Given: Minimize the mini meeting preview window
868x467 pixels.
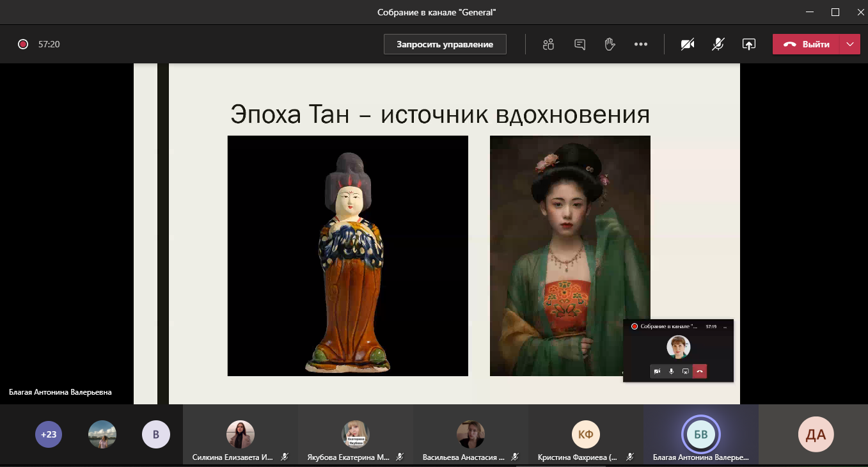Looking at the screenshot, I should tap(725, 326).
